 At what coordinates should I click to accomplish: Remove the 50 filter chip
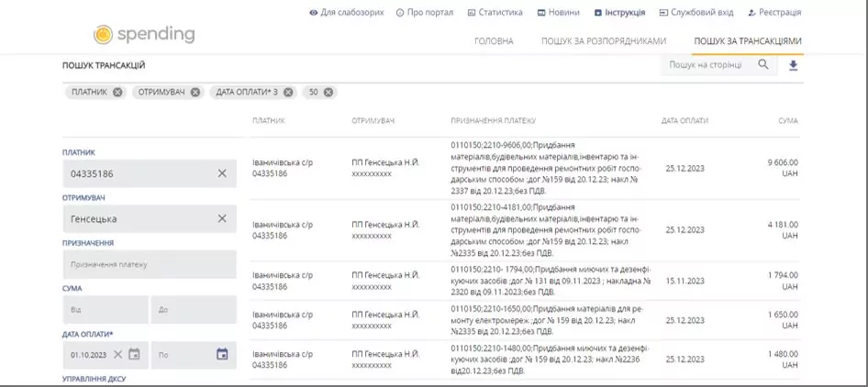[x=328, y=93]
